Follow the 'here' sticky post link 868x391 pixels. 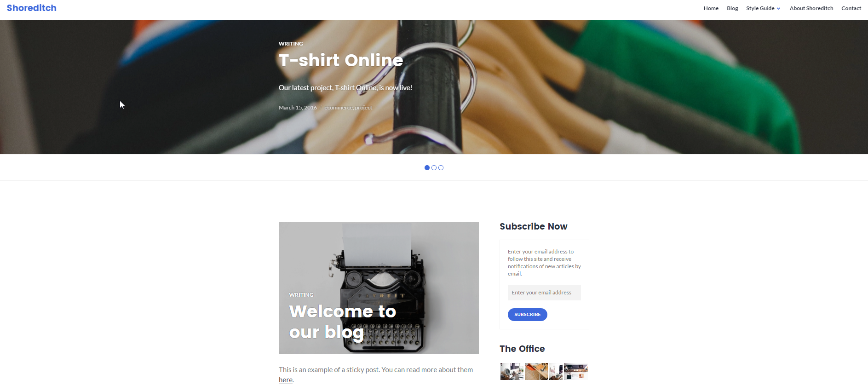tap(286, 380)
